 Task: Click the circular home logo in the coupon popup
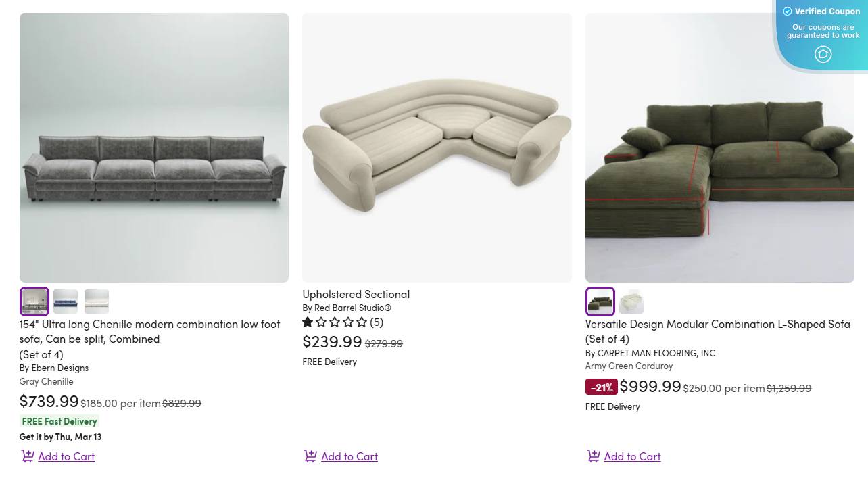(823, 54)
